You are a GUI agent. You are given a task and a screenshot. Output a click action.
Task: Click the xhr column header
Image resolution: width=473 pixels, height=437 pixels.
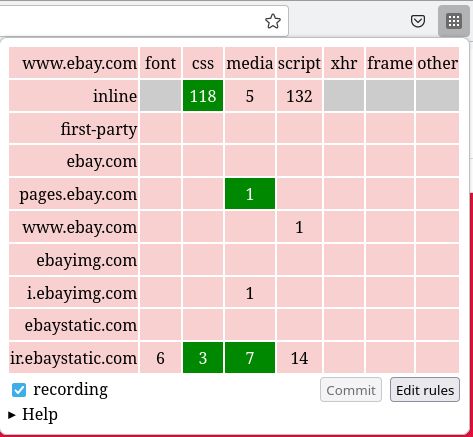pos(344,63)
